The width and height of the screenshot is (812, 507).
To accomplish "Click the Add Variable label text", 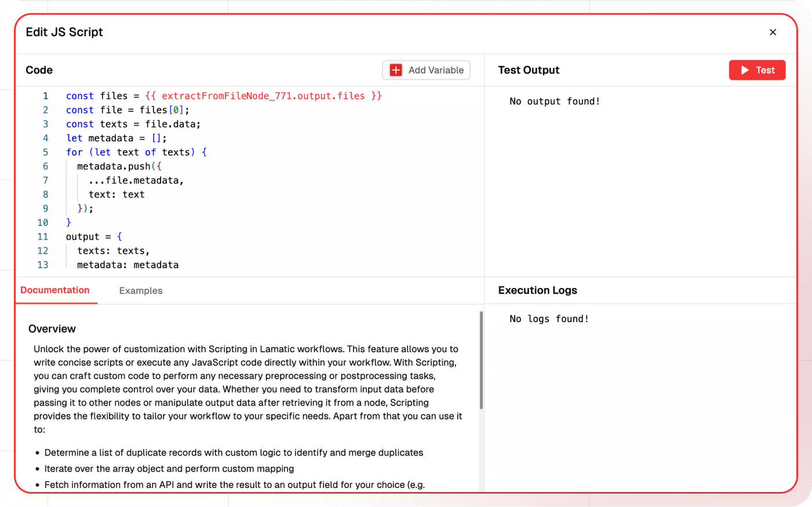I will click(436, 70).
